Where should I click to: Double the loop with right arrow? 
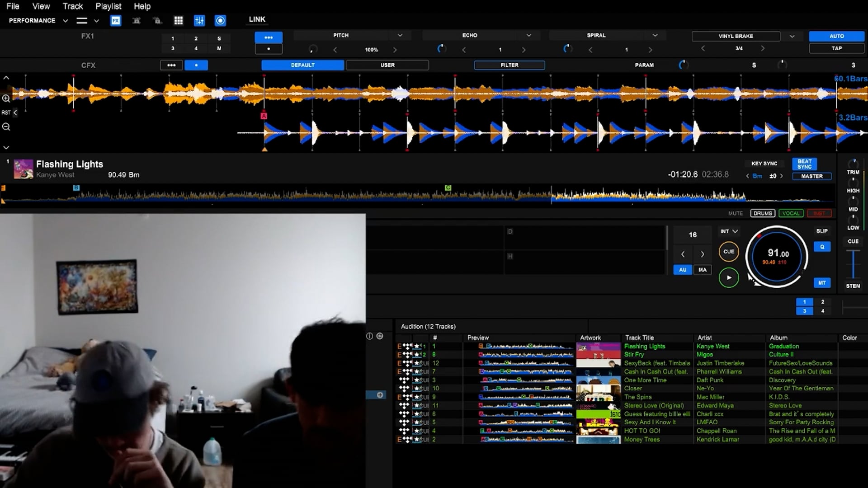(702, 254)
